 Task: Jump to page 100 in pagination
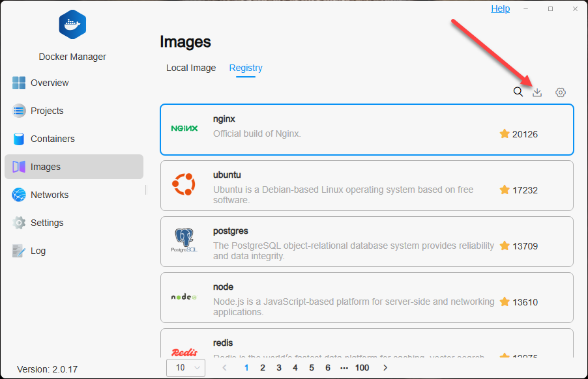tap(362, 367)
